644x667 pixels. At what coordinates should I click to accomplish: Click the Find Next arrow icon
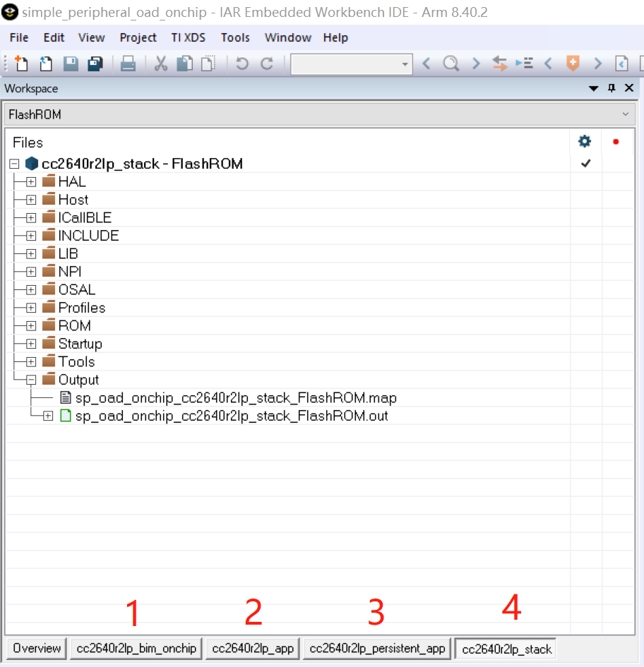coord(476,64)
